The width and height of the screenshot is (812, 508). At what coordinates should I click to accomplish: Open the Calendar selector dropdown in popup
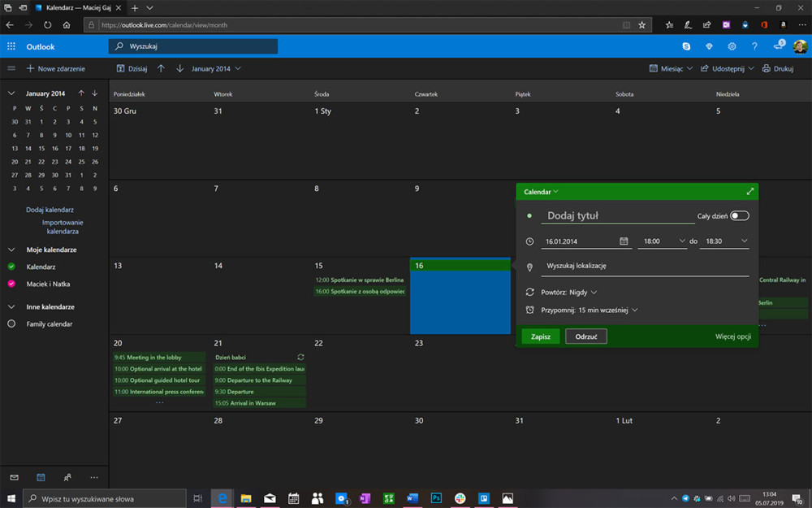[x=541, y=192]
